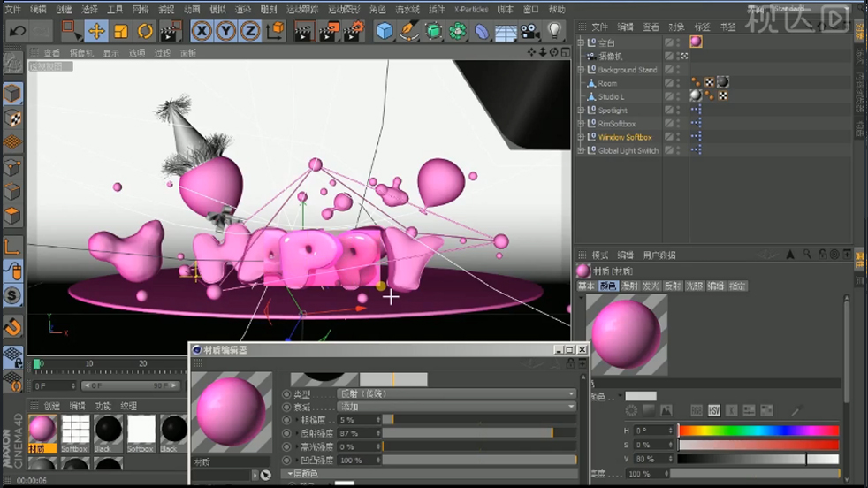This screenshot has width=868, height=488.
Task: Open the Subdivision Surface generator icon
Action: click(x=433, y=31)
